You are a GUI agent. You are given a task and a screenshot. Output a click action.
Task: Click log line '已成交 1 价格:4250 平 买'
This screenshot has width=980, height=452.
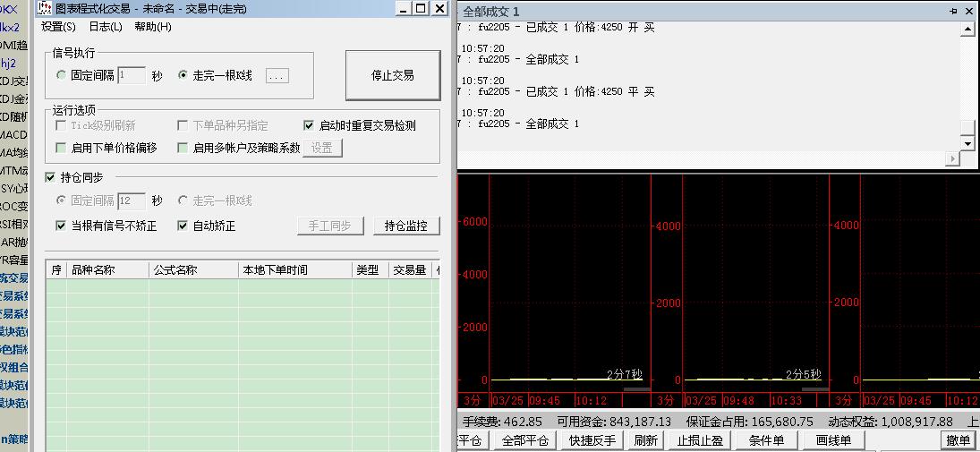pyautogui.click(x=590, y=92)
